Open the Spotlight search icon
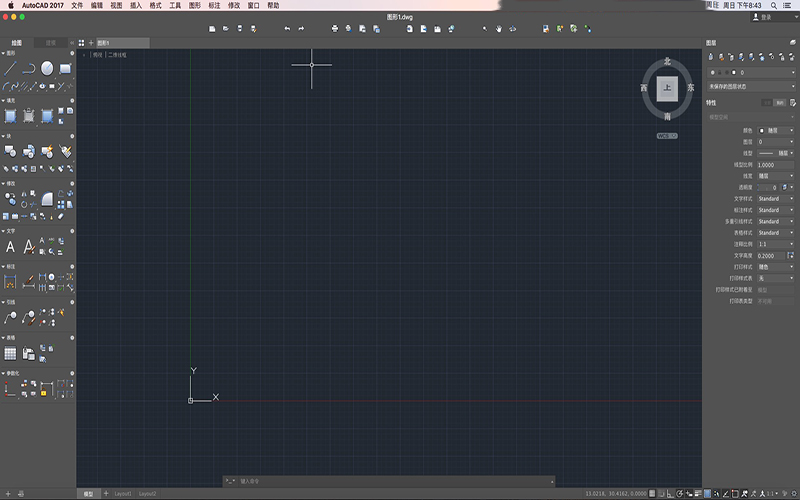The height and width of the screenshot is (500, 800). [773, 5]
